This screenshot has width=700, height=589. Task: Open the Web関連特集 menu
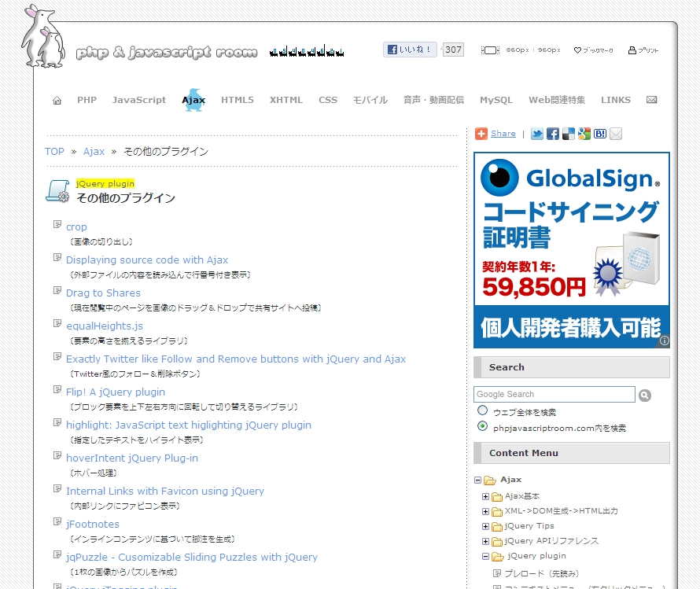coord(557,100)
